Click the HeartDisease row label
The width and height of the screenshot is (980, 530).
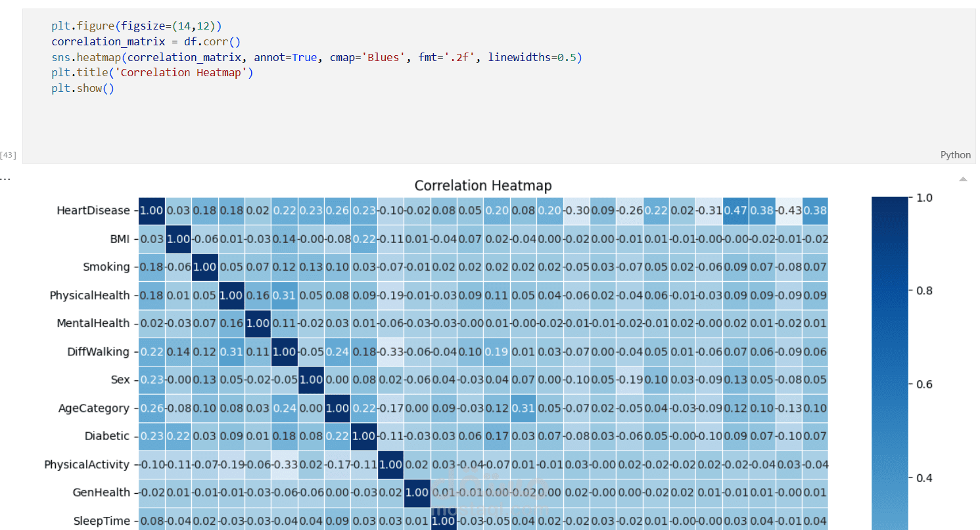(x=93, y=211)
